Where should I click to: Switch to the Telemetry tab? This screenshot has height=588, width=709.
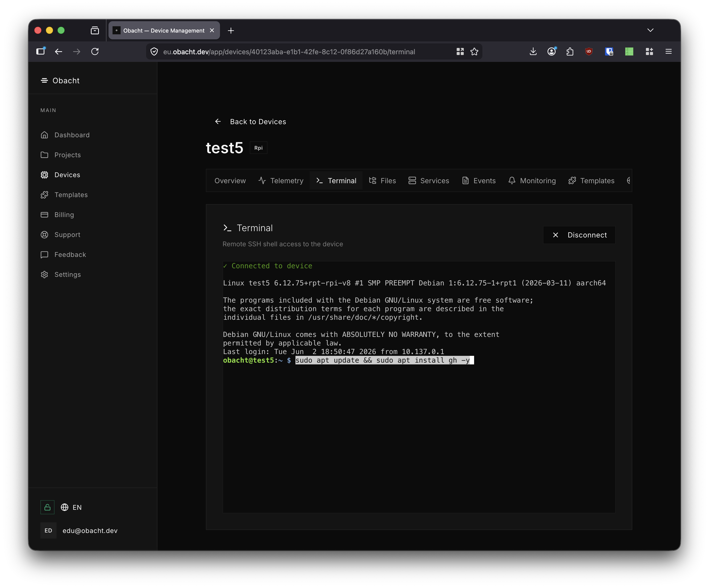[x=281, y=181]
